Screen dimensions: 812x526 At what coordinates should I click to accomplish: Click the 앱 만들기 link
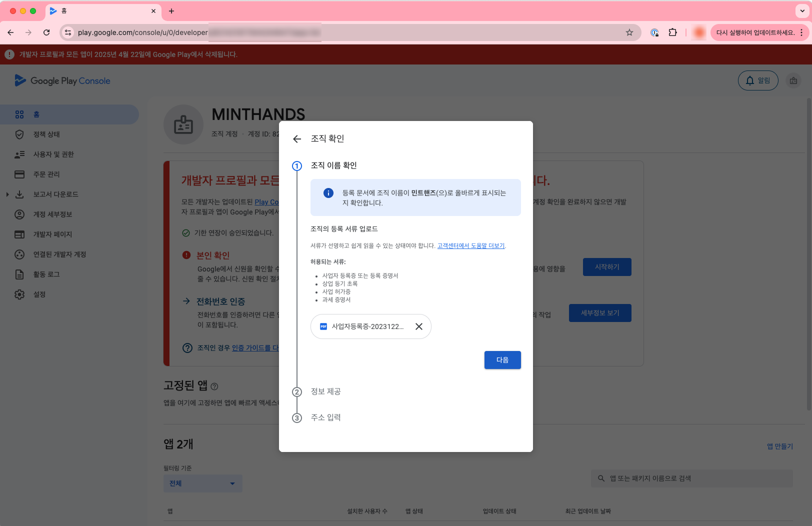[x=780, y=446]
